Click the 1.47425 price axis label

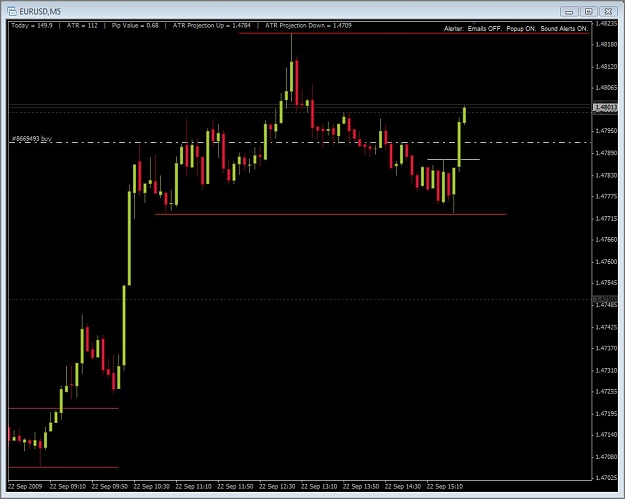606,327
